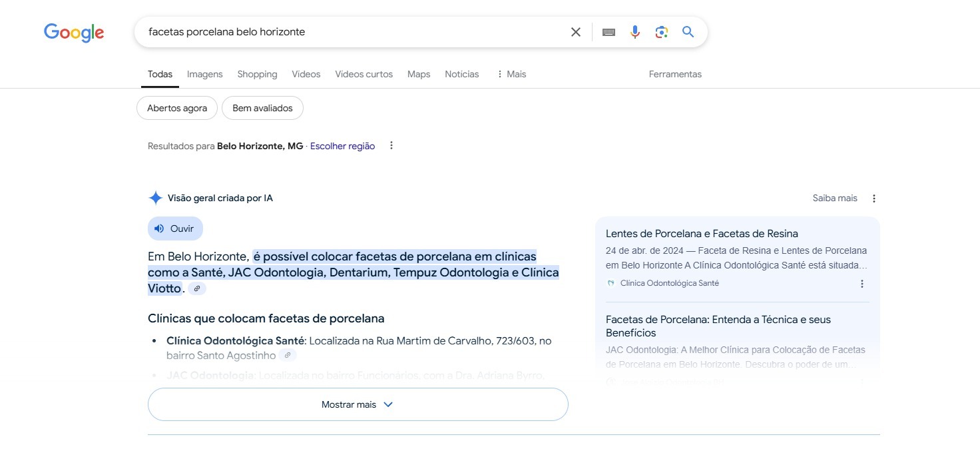Start voice search with microphone icon
The image size is (980, 449).
pos(635,32)
